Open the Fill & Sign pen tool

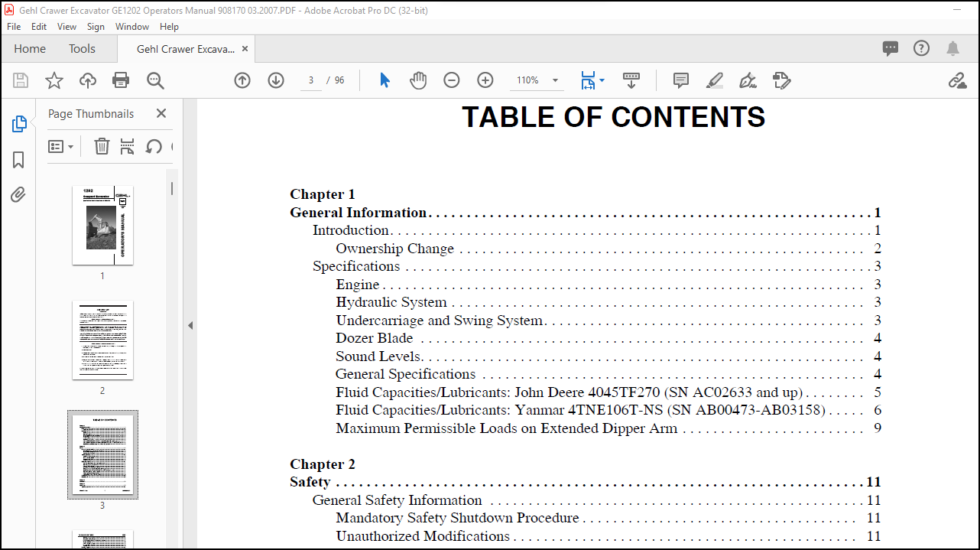748,80
